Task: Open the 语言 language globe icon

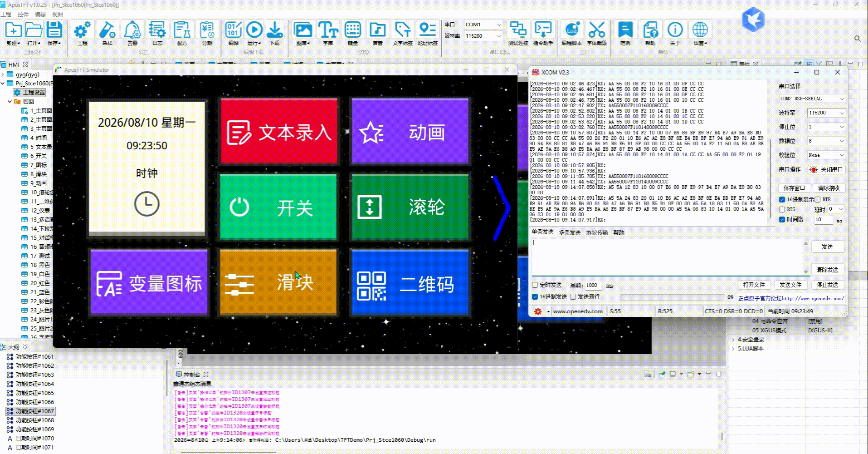Action: click(700, 30)
